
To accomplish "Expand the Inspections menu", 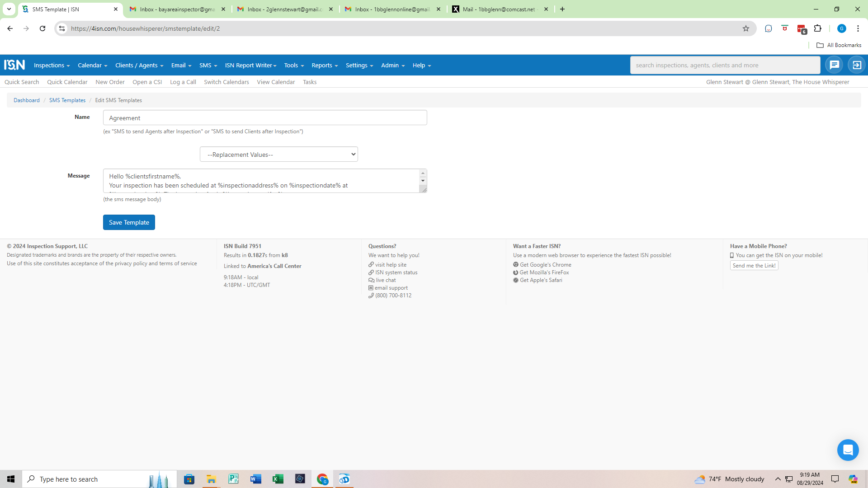I will [52, 65].
